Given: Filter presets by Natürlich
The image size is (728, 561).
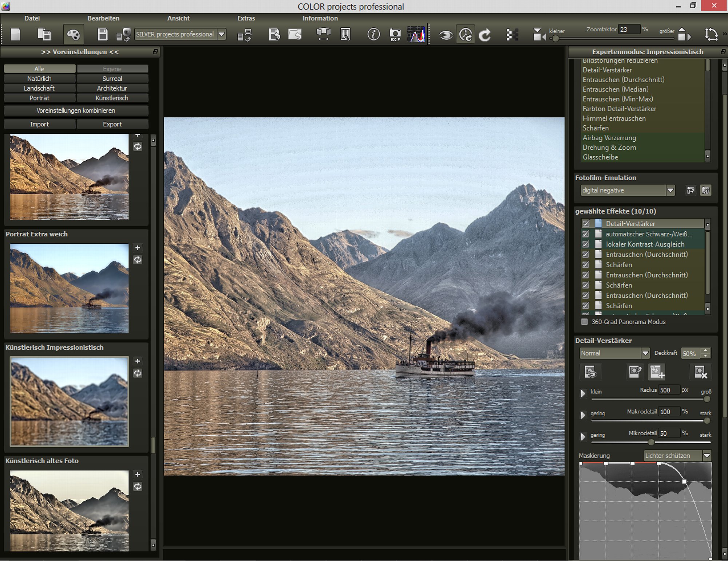Looking at the screenshot, I should [x=39, y=79].
